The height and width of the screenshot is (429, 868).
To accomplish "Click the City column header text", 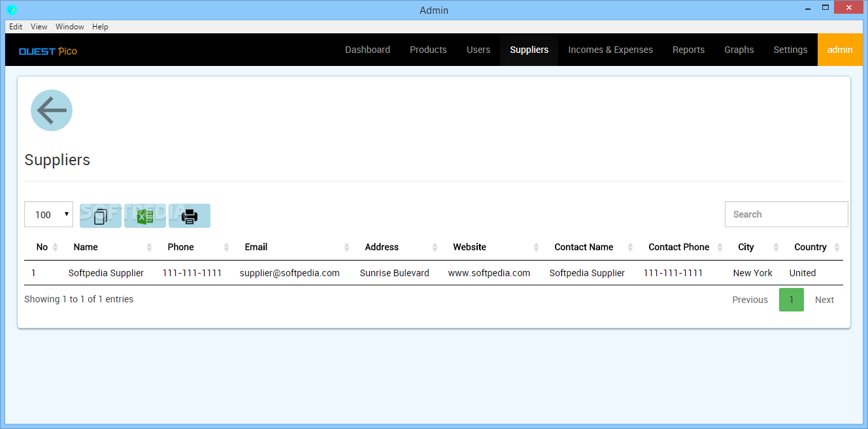I will click(x=746, y=247).
